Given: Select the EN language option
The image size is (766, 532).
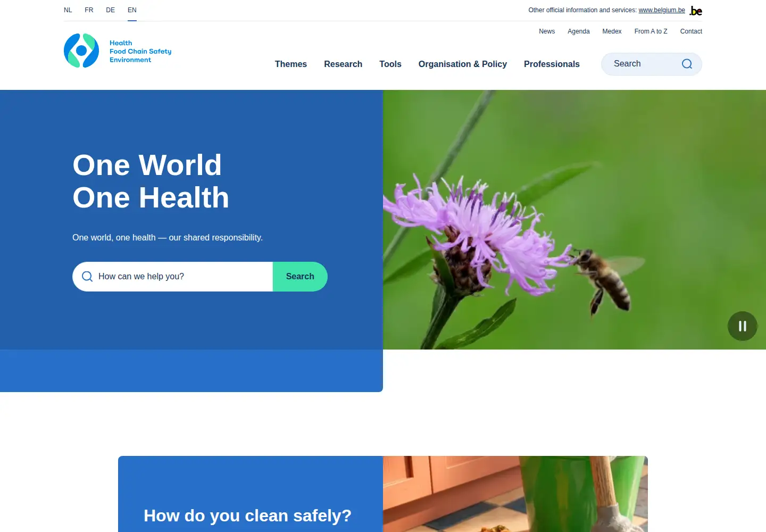Looking at the screenshot, I should coord(132,10).
